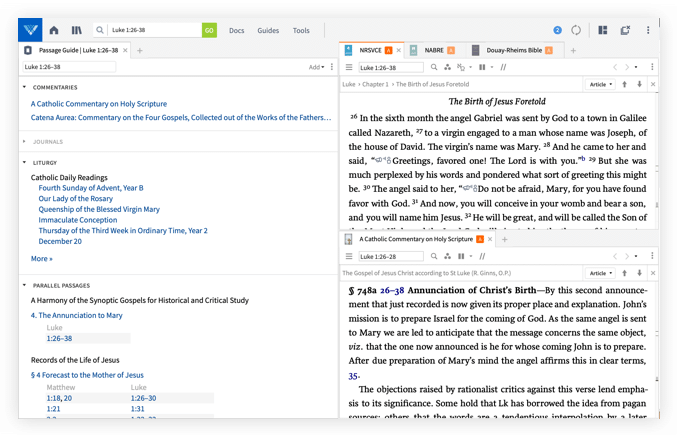Go to the previous article in the NRSVCE panel

[x=624, y=85]
